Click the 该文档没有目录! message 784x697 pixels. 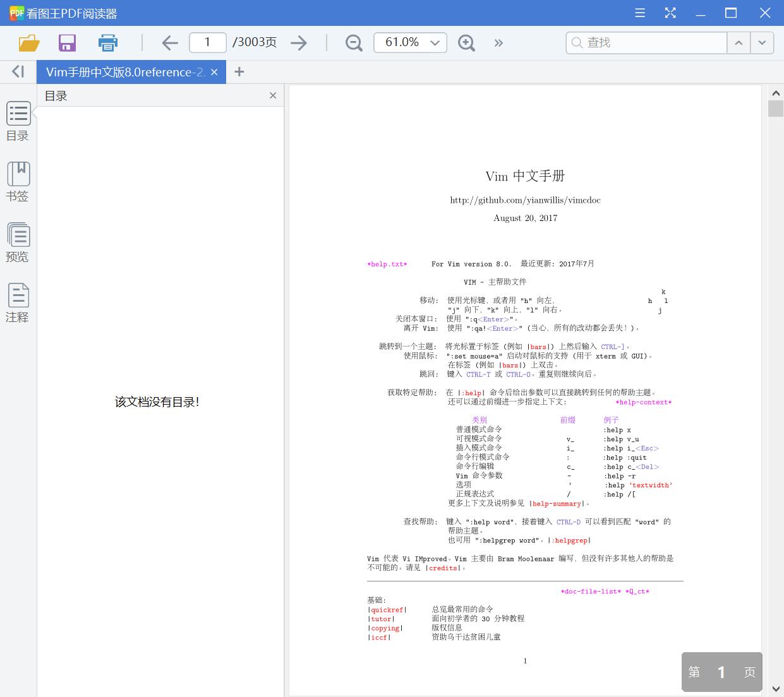[x=157, y=402]
